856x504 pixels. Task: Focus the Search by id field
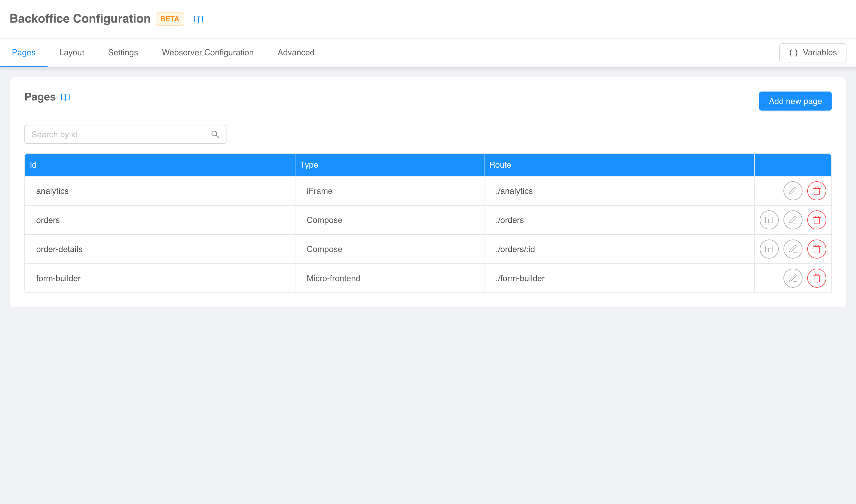[119, 135]
